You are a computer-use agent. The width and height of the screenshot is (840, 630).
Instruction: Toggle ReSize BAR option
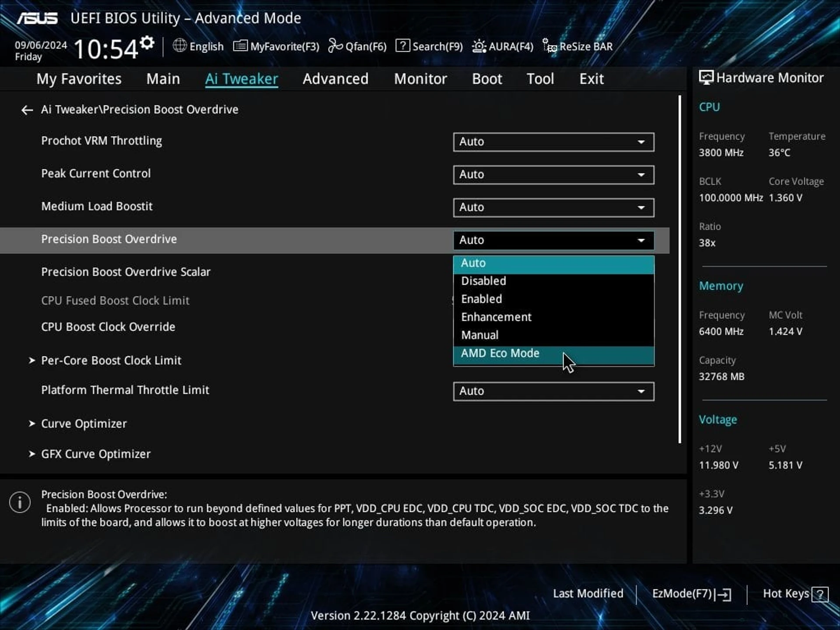point(577,46)
